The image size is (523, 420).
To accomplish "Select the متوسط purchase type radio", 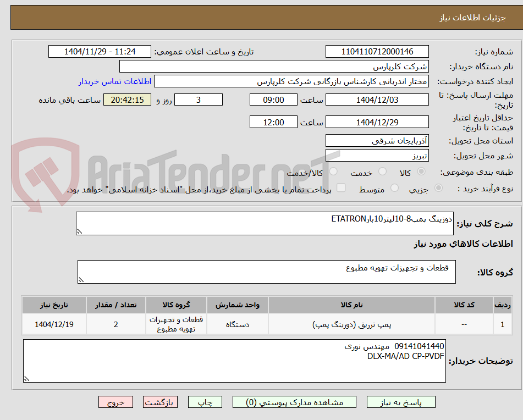I will 394,188.
